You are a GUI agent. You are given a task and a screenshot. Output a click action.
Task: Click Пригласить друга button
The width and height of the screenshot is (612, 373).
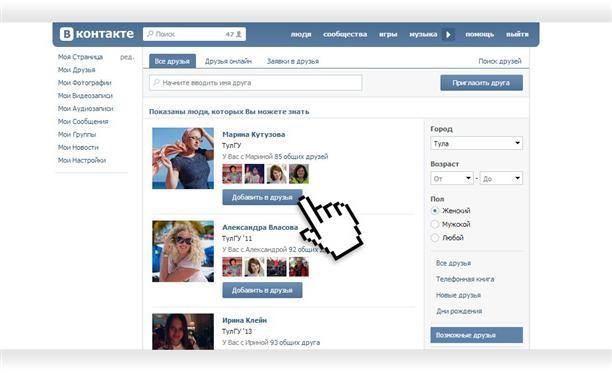click(481, 83)
